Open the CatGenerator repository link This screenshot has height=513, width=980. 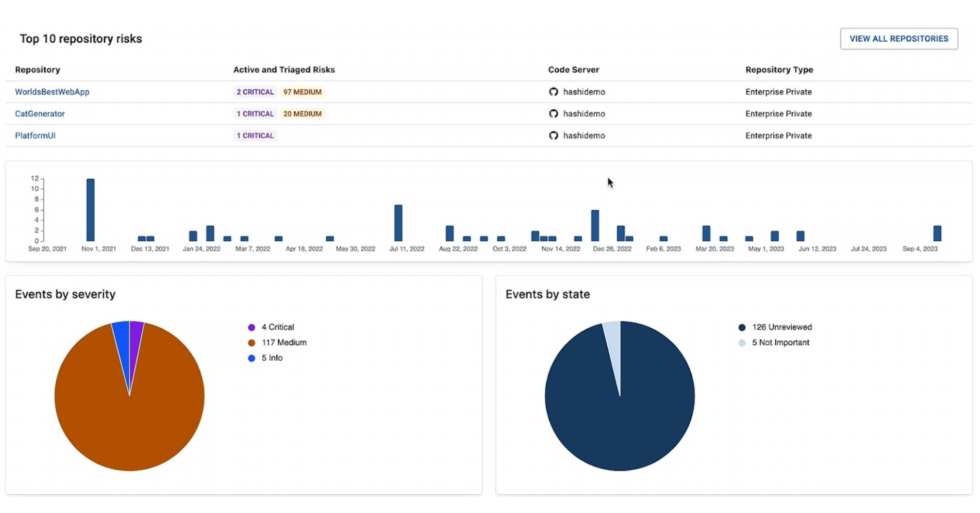point(40,114)
